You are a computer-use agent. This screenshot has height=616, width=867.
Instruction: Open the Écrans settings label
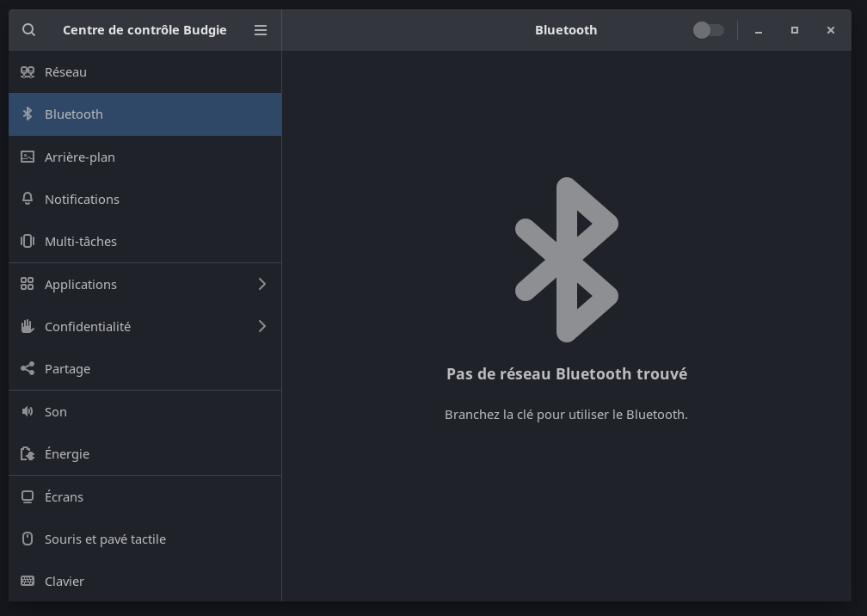[x=65, y=496]
